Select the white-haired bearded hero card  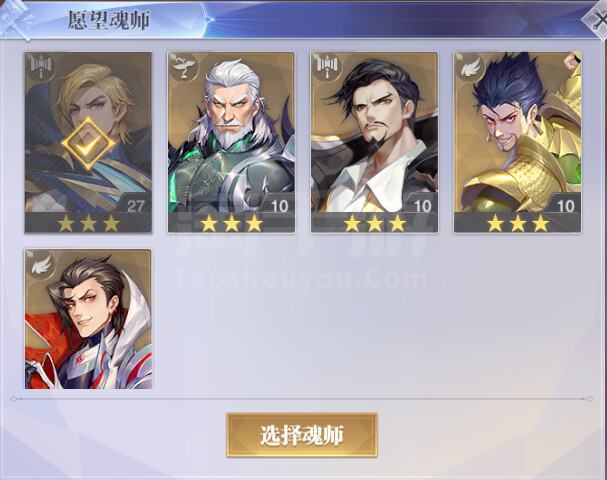pos(231,142)
